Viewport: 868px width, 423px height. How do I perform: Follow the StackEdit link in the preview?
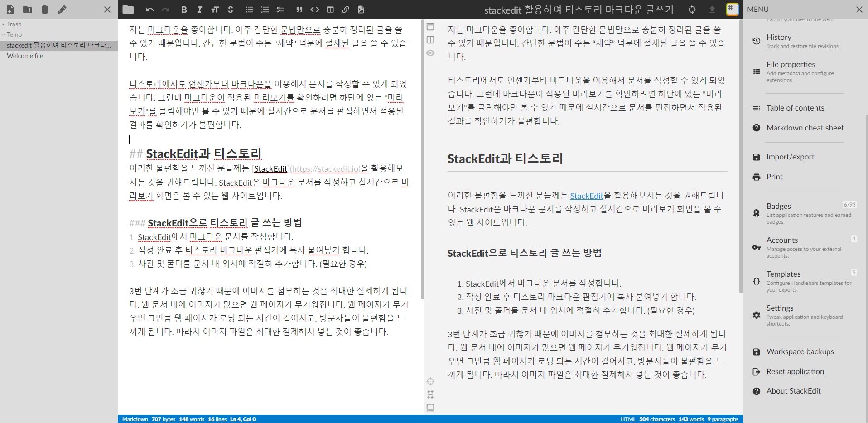click(x=587, y=196)
